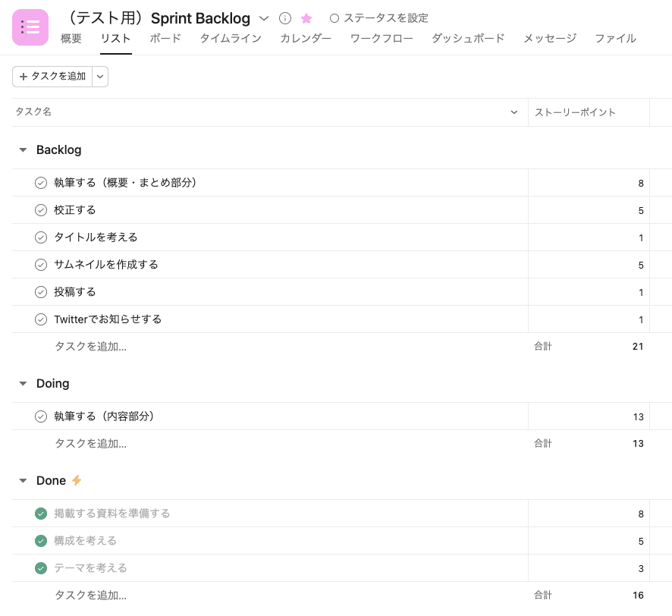The height and width of the screenshot is (616, 672).
Task: Open the project title dropdown chevron
Action: tap(264, 18)
